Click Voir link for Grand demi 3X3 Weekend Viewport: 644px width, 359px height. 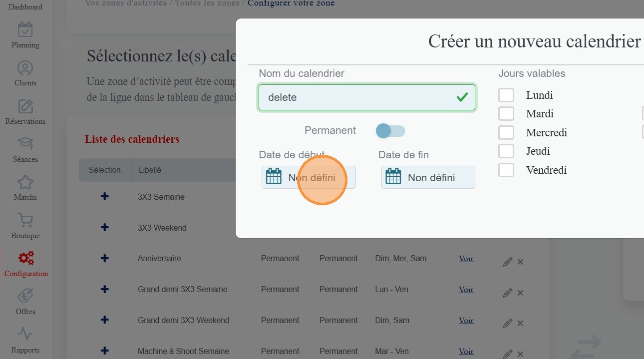tap(466, 321)
